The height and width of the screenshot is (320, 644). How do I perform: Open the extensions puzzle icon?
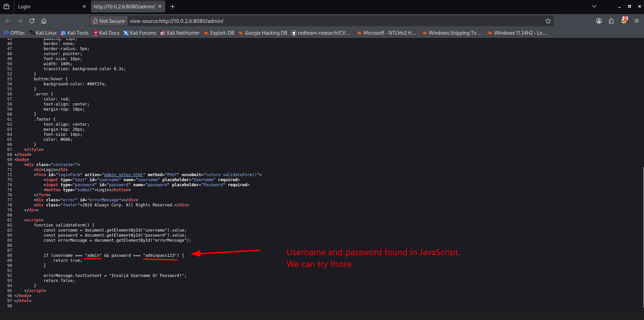point(611,21)
